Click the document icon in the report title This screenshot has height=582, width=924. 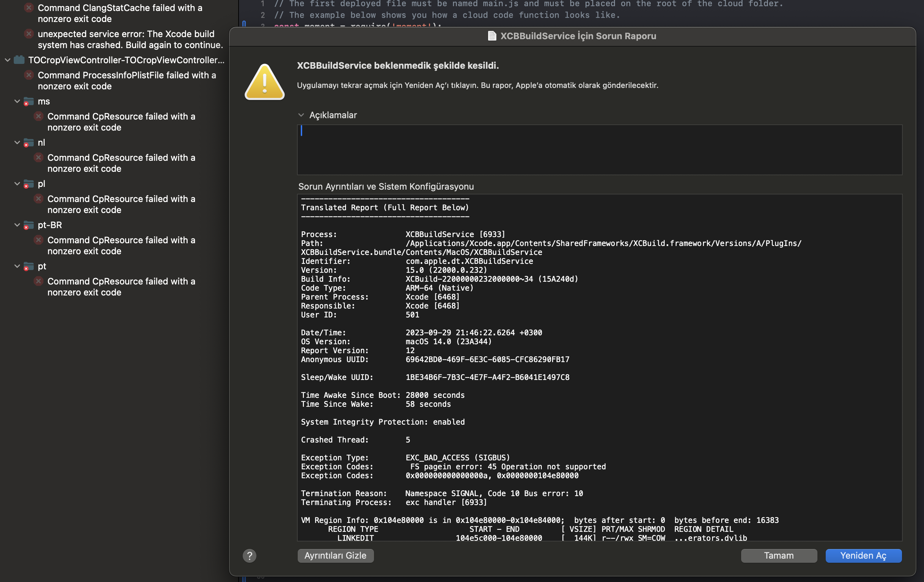click(x=492, y=36)
